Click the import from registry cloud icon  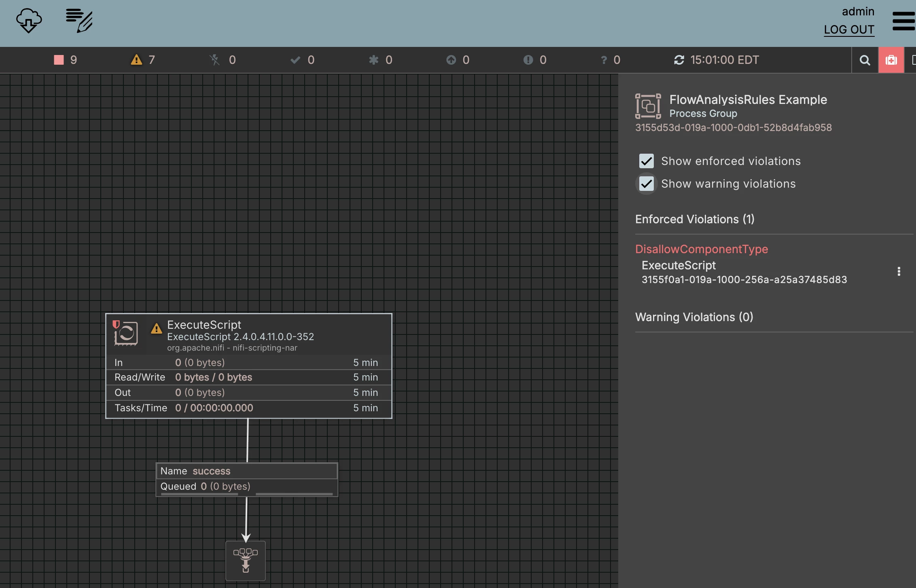(29, 21)
